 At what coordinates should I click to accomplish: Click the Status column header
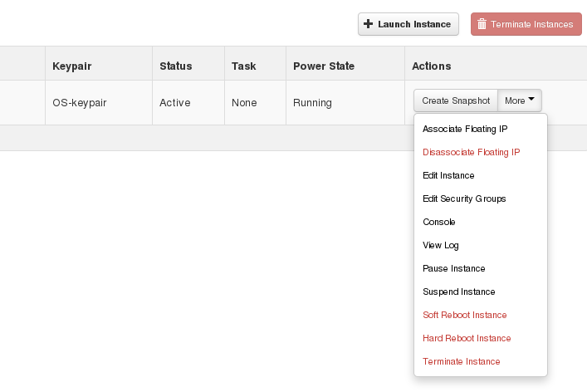[x=175, y=66]
